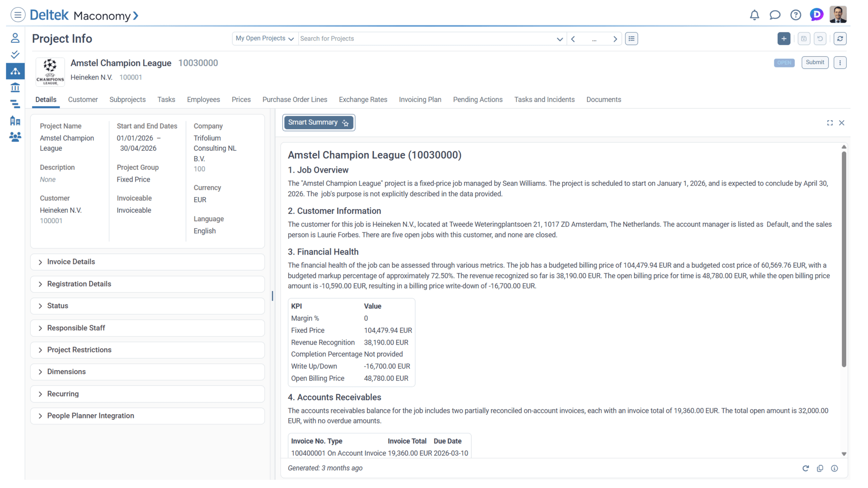Click the Smart Summary vertical scrollbar

pyautogui.click(x=844, y=258)
